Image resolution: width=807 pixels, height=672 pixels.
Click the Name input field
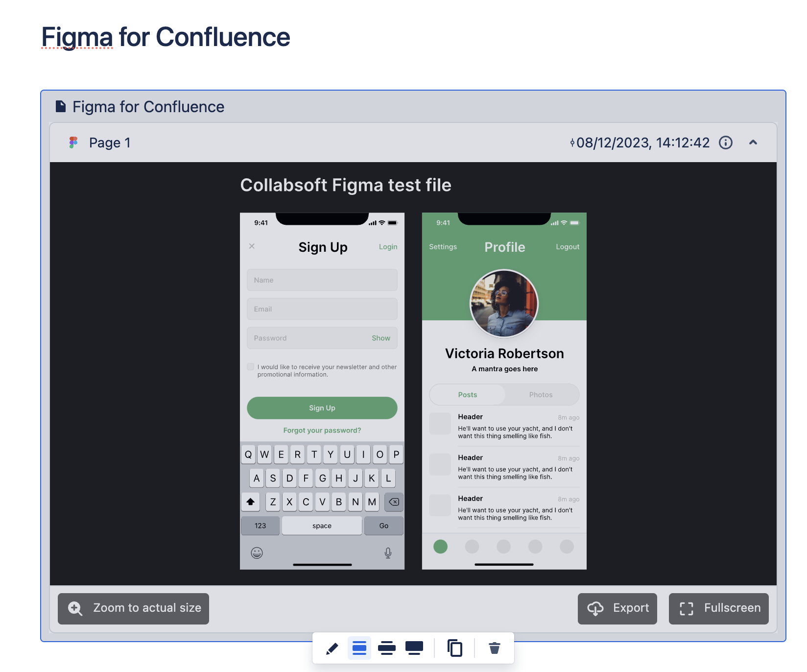pyautogui.click(x=322, y=280)
